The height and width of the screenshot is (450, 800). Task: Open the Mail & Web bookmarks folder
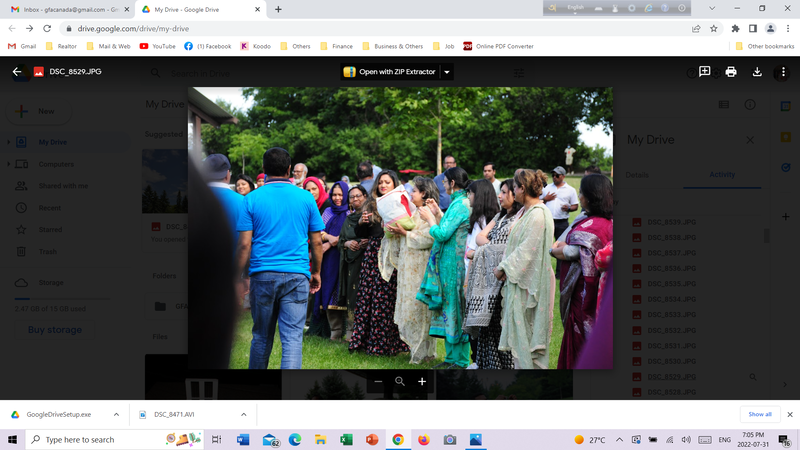[x=108, y=46]
